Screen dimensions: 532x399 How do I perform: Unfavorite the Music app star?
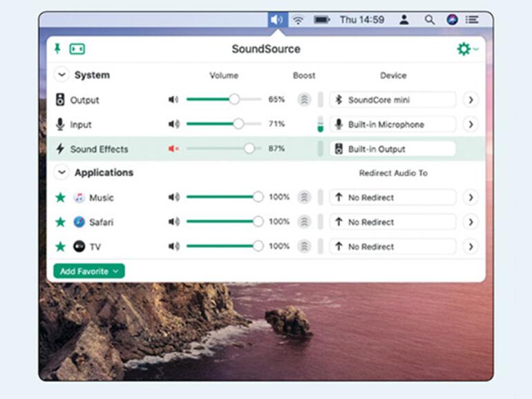coord(60,197)
